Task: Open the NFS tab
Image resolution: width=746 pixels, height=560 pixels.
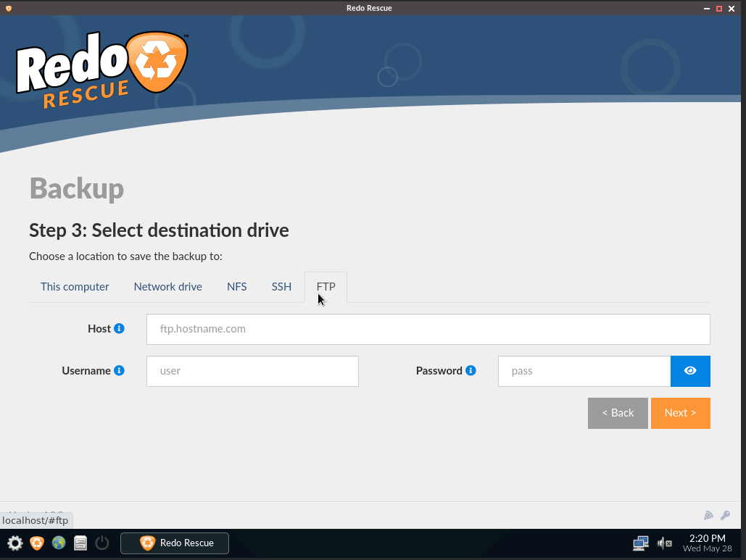Action: [236, 287]
